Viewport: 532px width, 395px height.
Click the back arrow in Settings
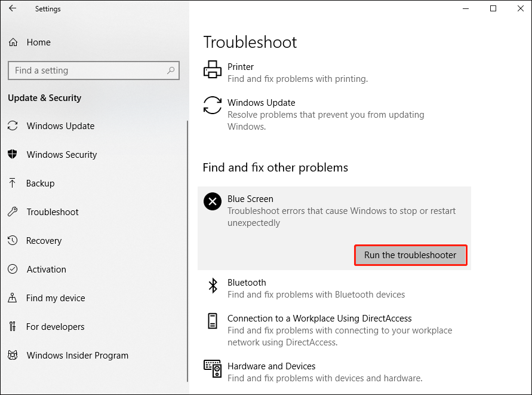[x=13, y=8]
